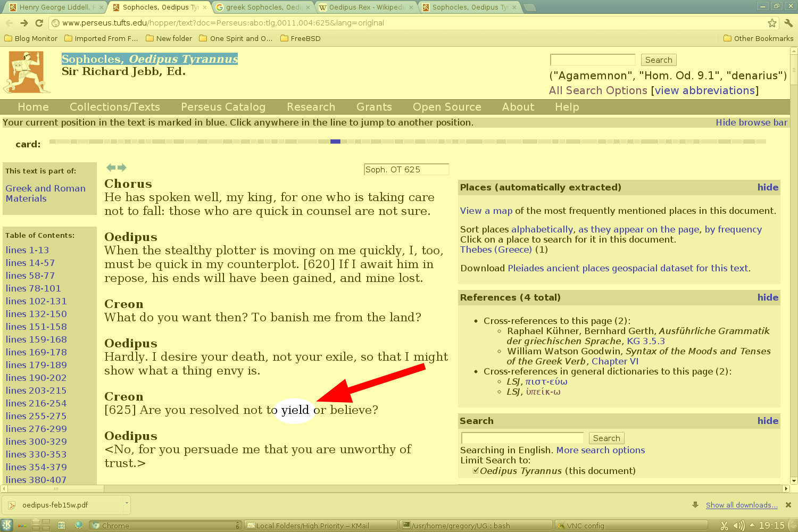Bookmark this page with the star icon
Viewport: 798px width, 532px height.
[x=772, y=23]
